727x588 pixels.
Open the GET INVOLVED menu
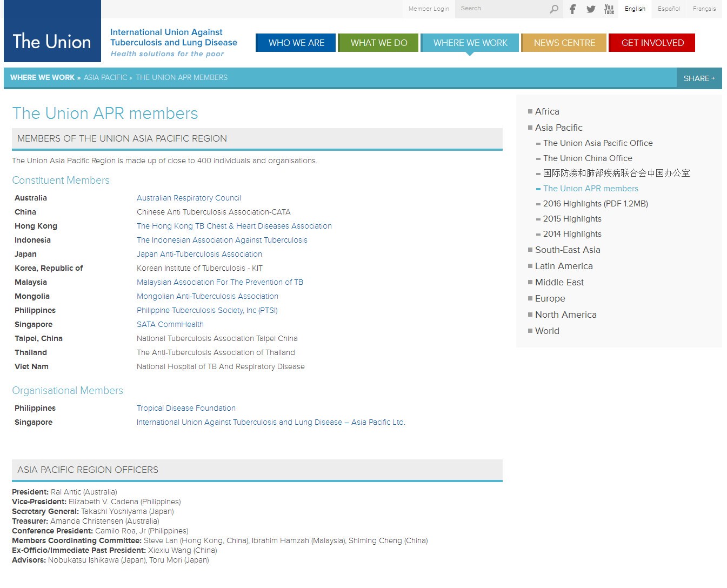pyautogui.click(x=652, y=43)
